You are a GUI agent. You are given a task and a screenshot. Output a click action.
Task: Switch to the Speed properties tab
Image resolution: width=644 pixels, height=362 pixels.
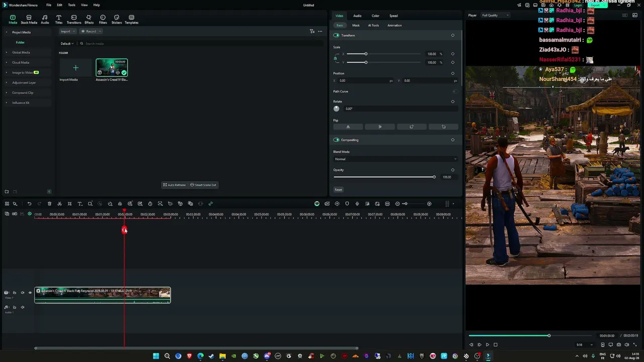393,16
